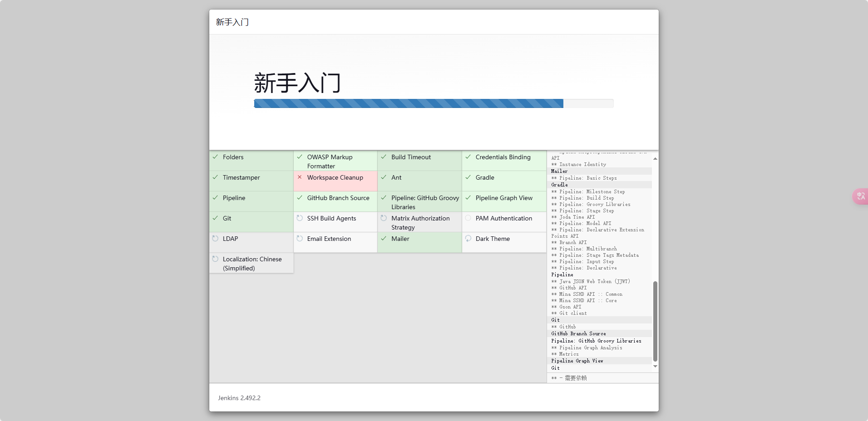Screen dimensions: 868x421
Task: Click the spinner icon beside Localization: Chinese
Action: tap(215, 259)
